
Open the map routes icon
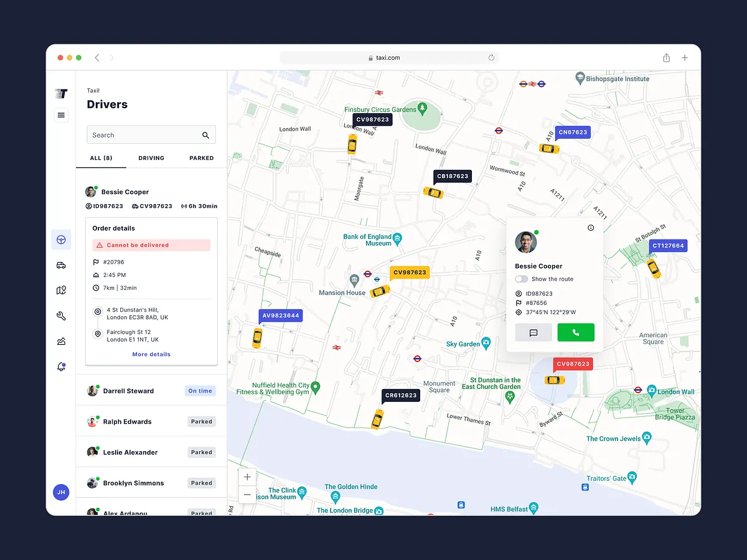pos(60,290)
